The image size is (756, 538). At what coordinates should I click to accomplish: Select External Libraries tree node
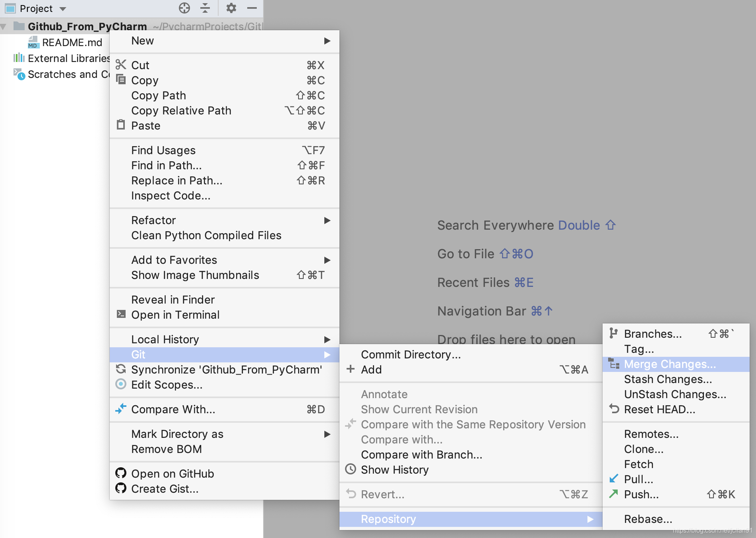pyautogui.click(x=68, y=58)
